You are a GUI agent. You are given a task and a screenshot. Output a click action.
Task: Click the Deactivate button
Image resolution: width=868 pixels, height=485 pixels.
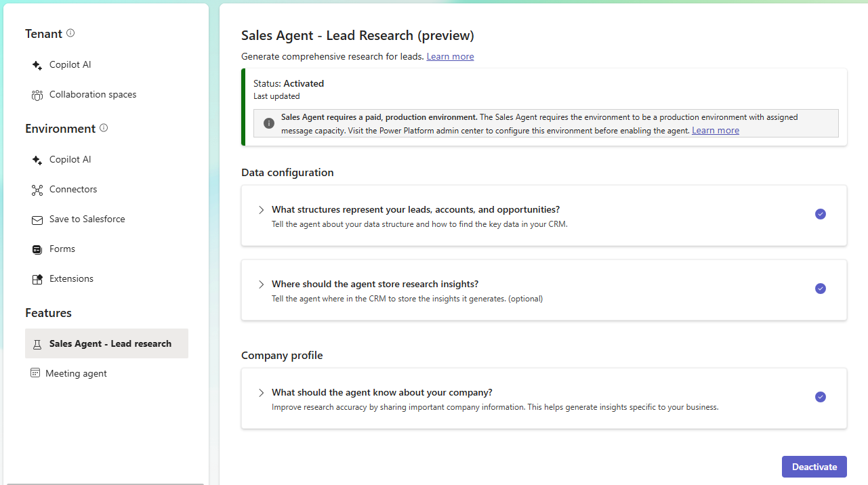click(x=814, y=467)
